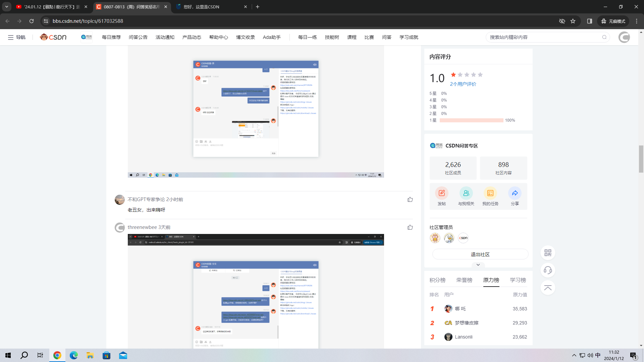Open 我的任务 tasks icon
This screenshot has height=362, width=644.
click(x=490, y=193)
